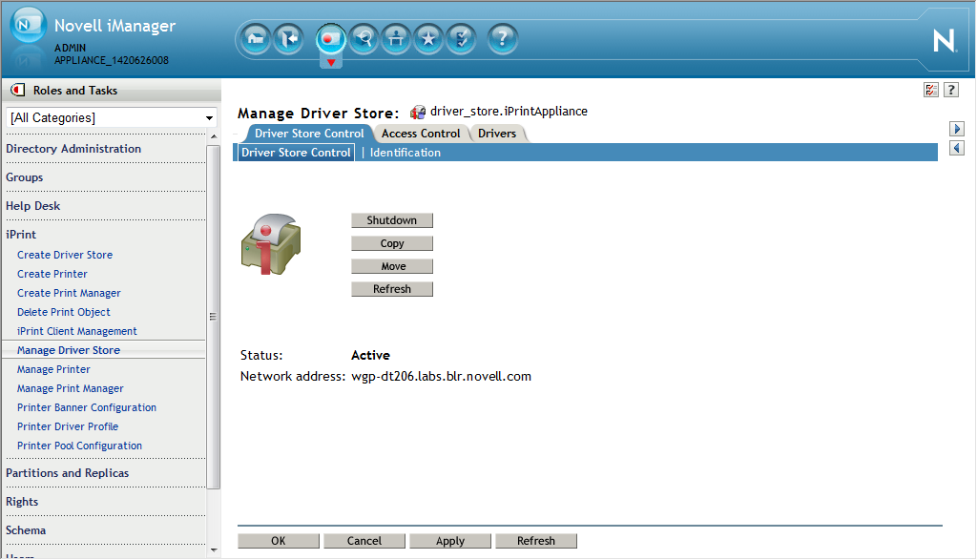Click APPLIANCE_1420626008 tree name text
Screen dimensions: 977x560
click(x=112, y=60)
